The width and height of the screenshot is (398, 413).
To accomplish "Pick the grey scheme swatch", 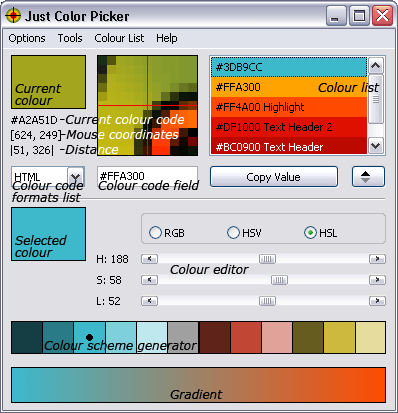I will 183,337.
